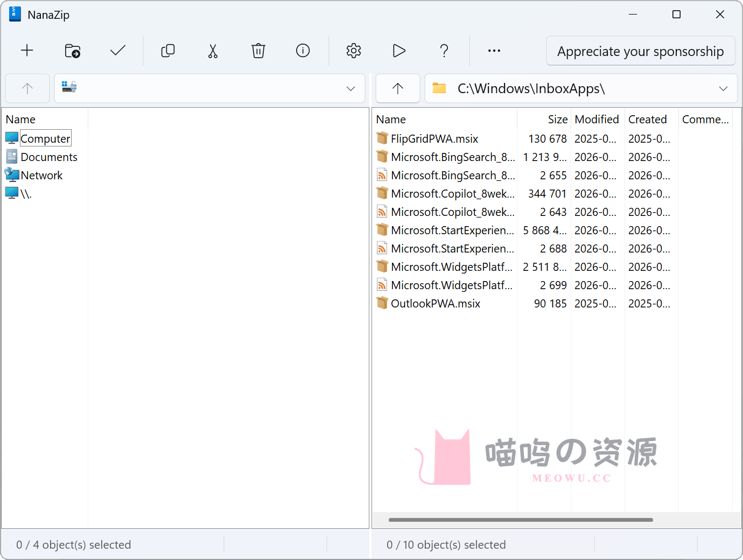Image resolution: width=743 pixels, height=560 pixels.
Task: Click the left pane up-arrow button
Action: 27,88
